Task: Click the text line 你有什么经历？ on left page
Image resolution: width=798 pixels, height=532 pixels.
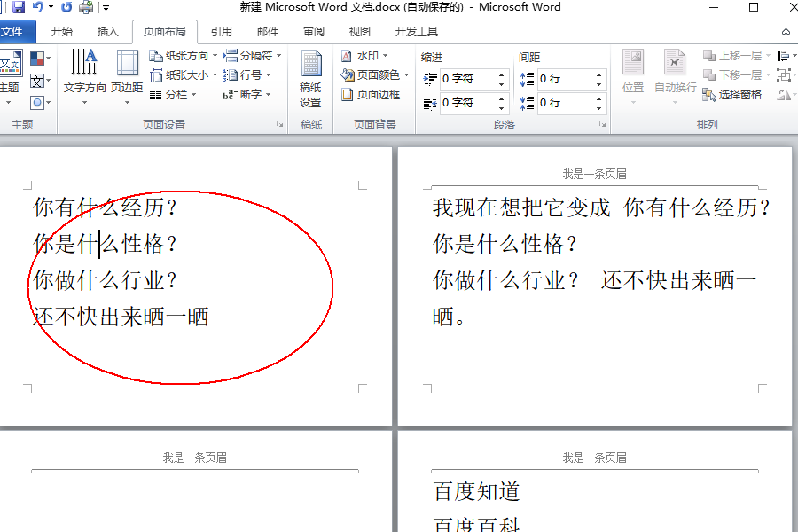Action: tap(106, 207)
